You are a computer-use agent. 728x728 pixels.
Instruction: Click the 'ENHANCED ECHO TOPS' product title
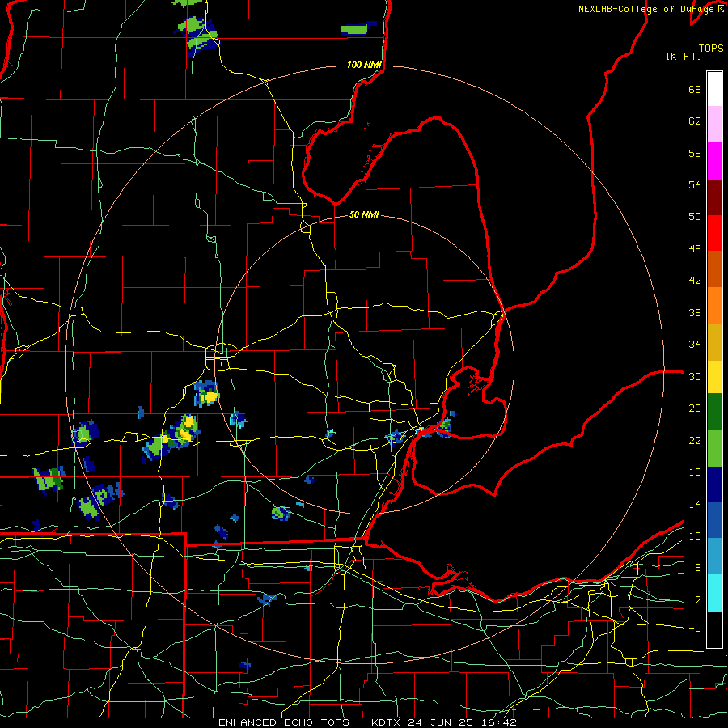tap(284, 722)
